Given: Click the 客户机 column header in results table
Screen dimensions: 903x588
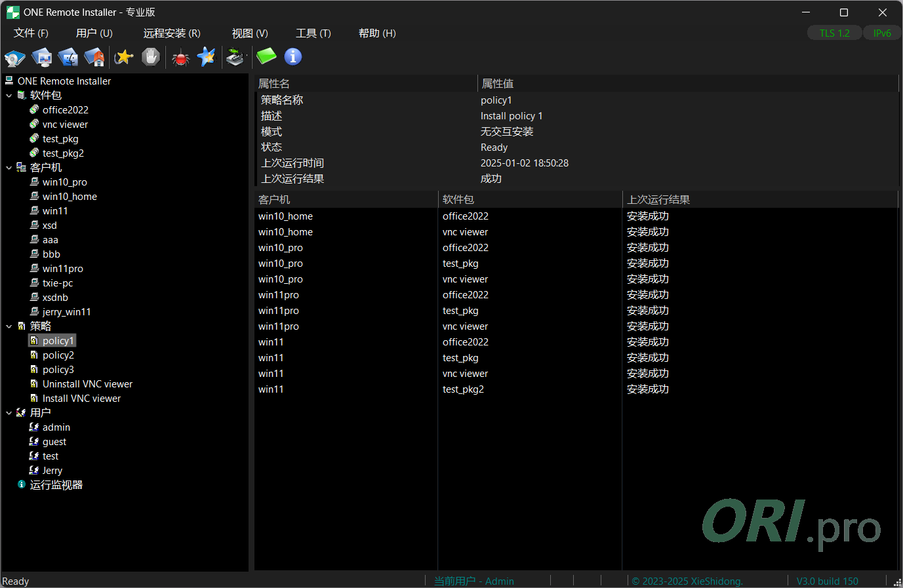Looking at the screenshot, I should pyautogui.click(x=346, y=199).
